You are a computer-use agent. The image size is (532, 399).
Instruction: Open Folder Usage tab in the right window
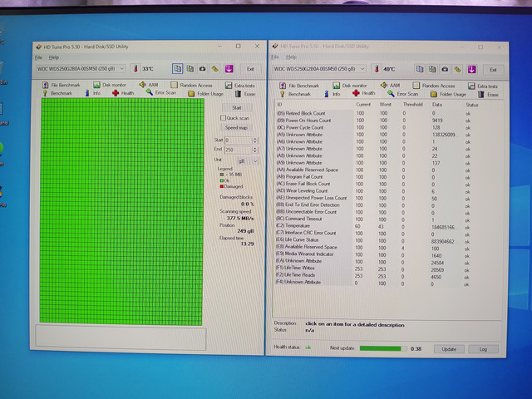point(448,94)
